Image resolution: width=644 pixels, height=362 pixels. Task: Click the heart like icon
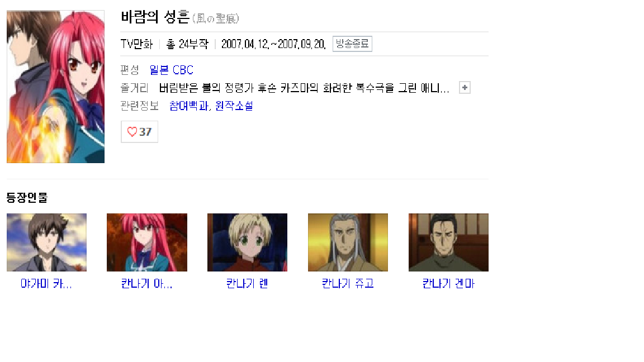pyautogui.click(x=132, y=132)
